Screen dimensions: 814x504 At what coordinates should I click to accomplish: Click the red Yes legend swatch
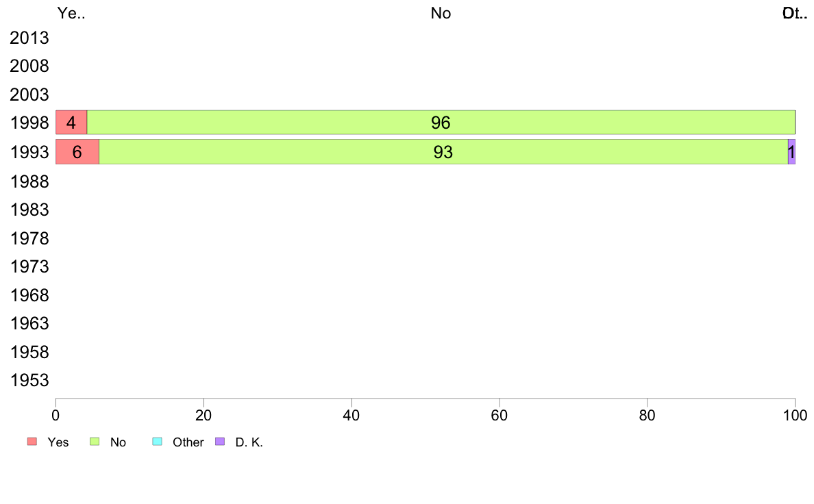coord(32,442)
